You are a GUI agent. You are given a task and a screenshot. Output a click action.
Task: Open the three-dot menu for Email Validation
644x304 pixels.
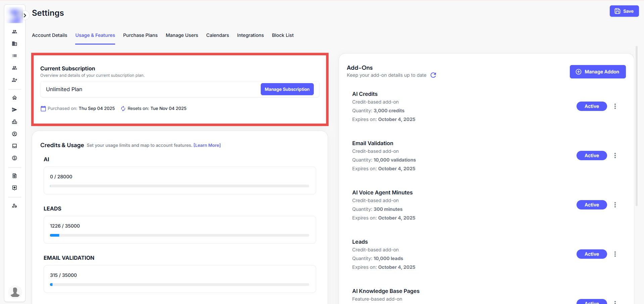(615, 156)
